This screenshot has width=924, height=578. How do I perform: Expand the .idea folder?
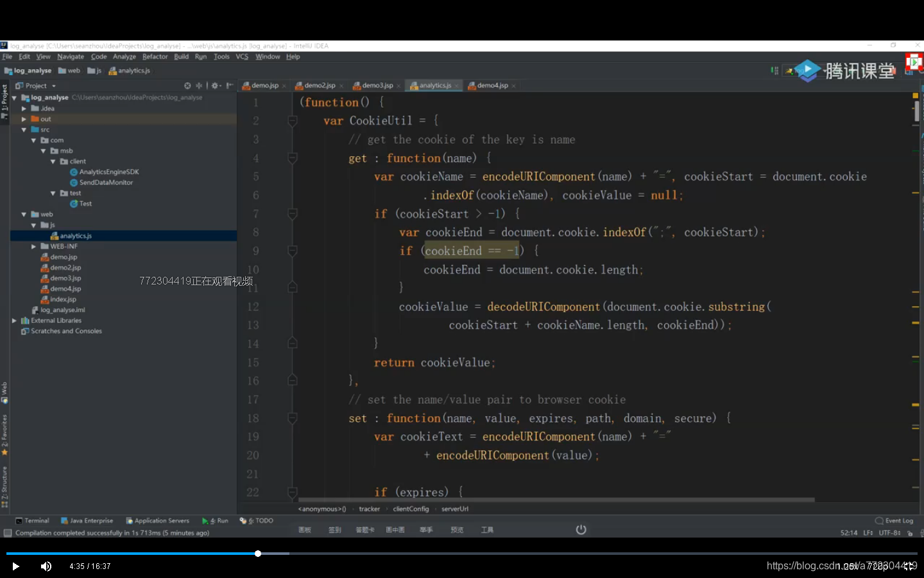pyautogui.click(x=24, y=109)
